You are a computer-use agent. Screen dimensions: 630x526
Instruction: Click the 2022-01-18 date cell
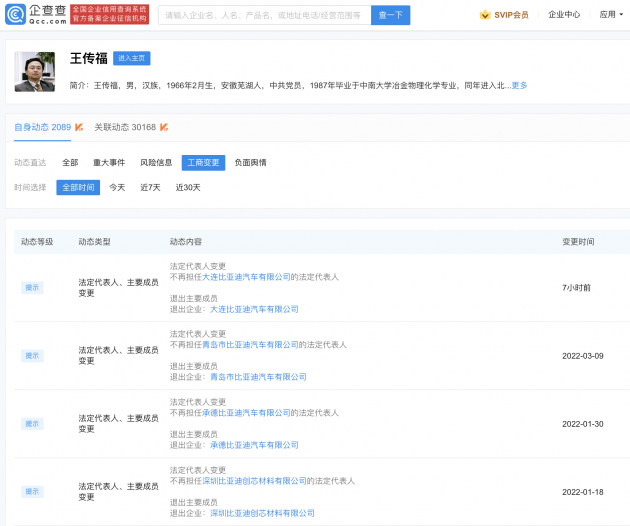click(583, 492)
